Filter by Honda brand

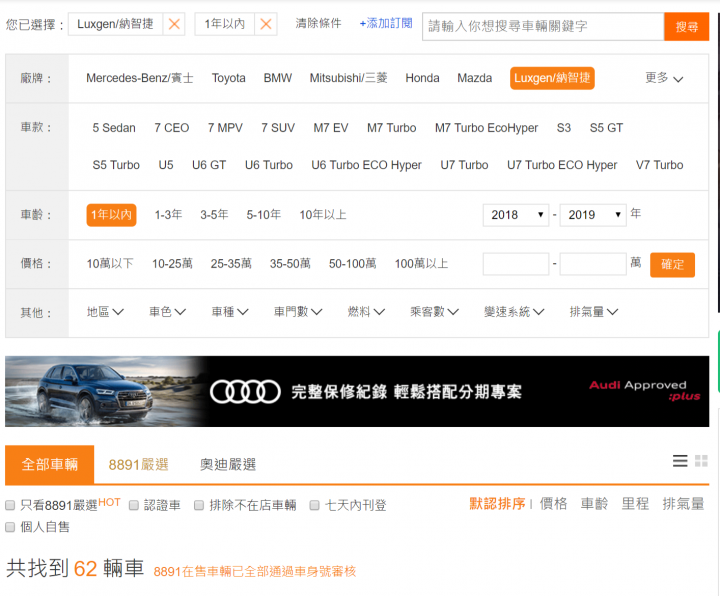(x=422, y=78)
